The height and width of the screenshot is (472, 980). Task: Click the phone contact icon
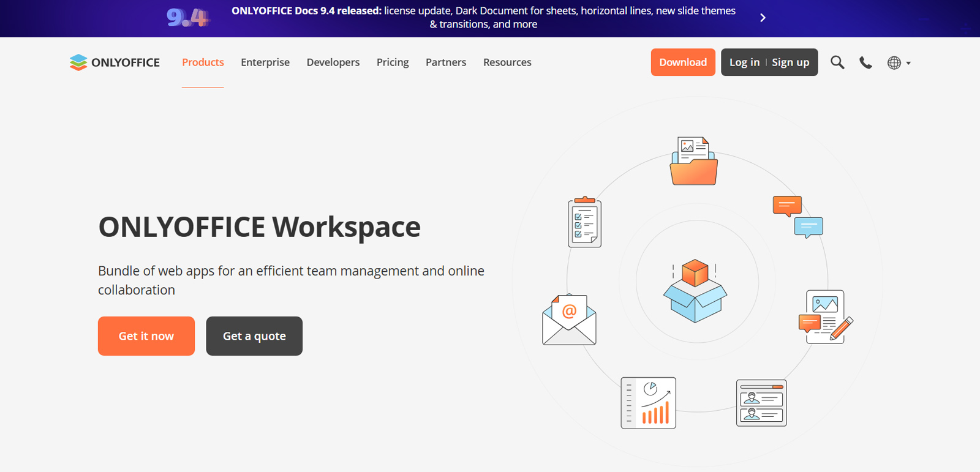[865, 62]
